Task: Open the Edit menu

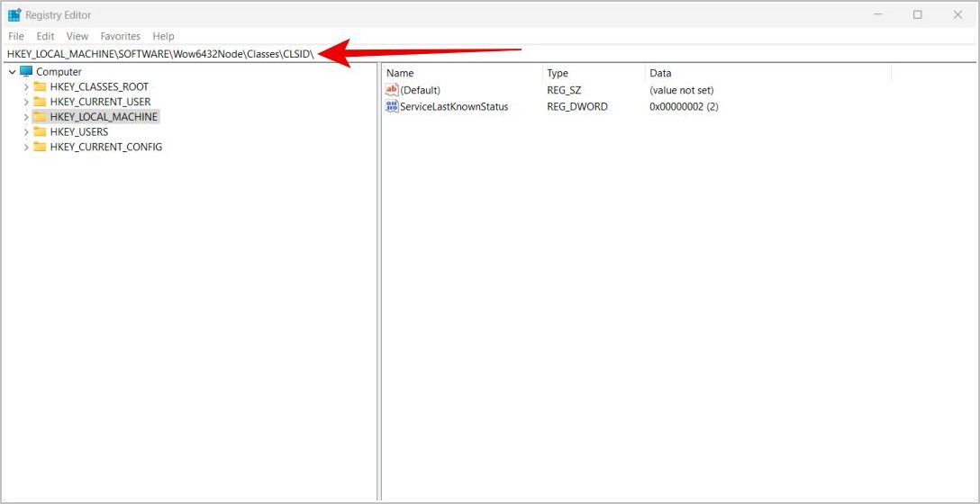Action: (x=45, y=36)
